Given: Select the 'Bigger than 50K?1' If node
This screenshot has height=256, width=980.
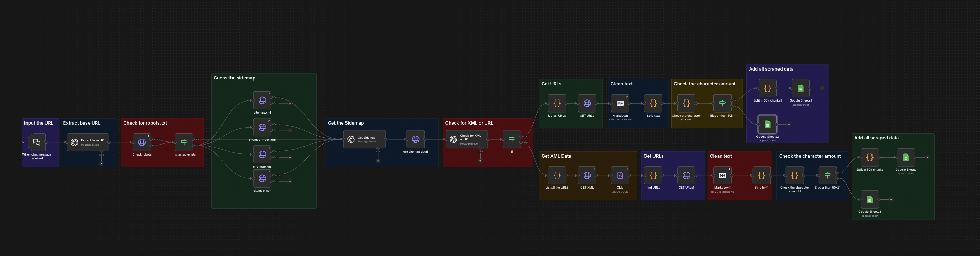Looking at the screenshot, I should coord(827,175).
